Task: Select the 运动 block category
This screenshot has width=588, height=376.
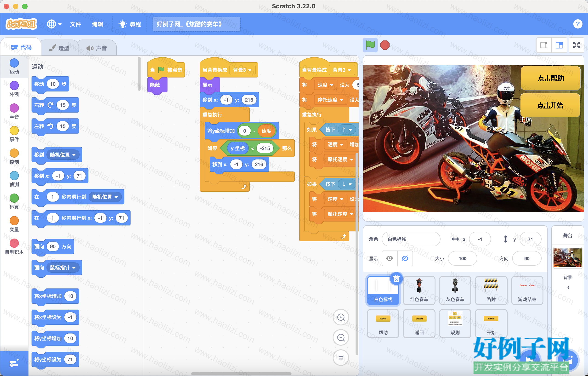Action: pyautogui.click(x=14, y=66)
